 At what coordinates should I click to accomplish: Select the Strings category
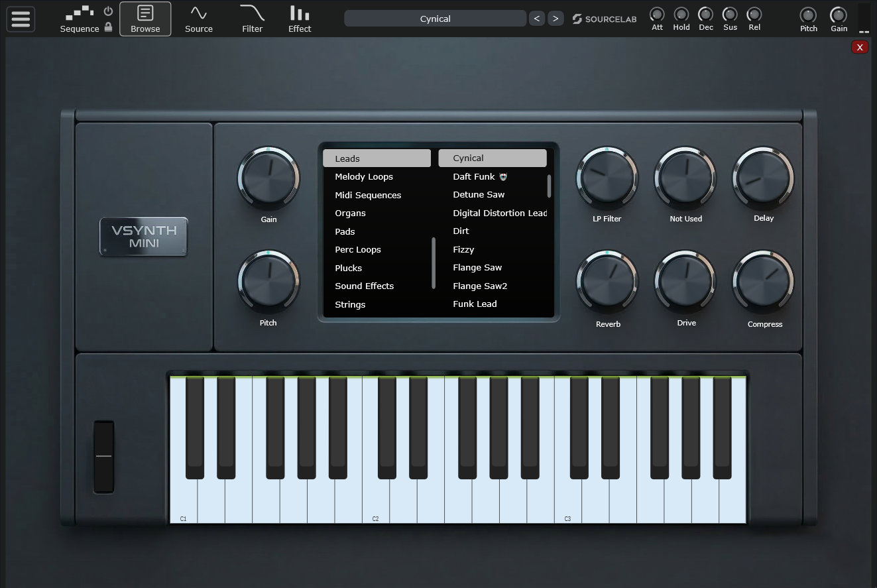(350, 304)
